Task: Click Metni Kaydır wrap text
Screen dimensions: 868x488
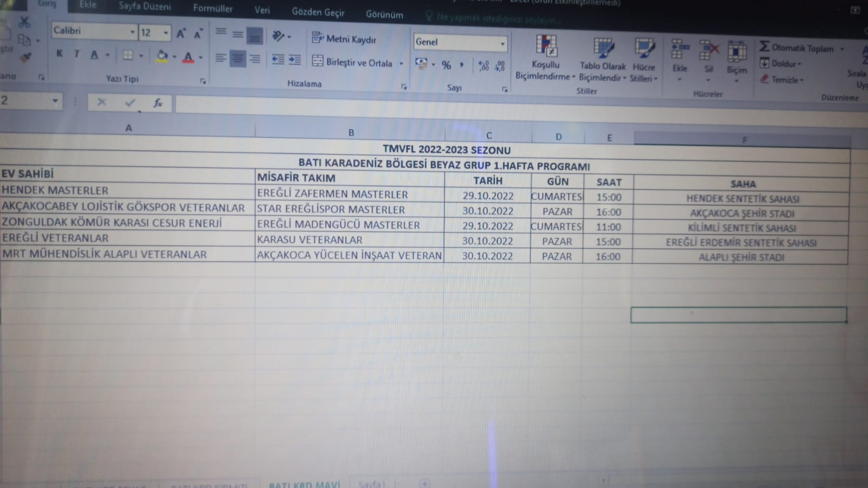Action: point(344,39)
